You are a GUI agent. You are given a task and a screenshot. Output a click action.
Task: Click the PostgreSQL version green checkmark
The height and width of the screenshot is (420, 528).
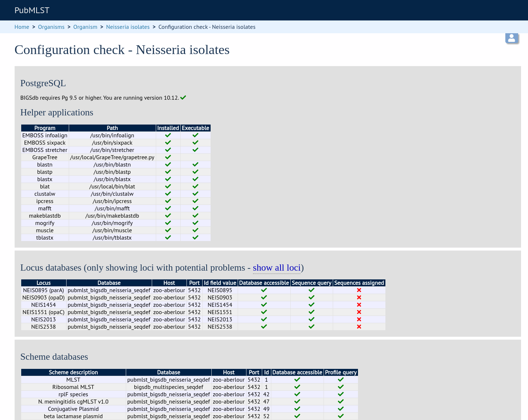[x=183, y=98]
